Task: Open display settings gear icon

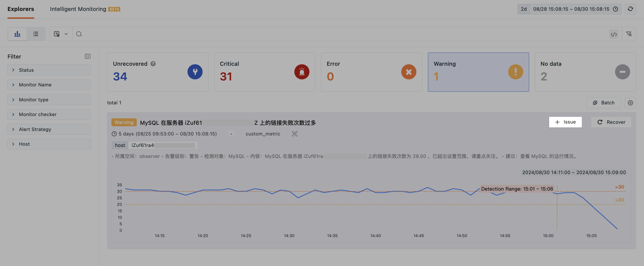Action: click(x=630, y=103)
